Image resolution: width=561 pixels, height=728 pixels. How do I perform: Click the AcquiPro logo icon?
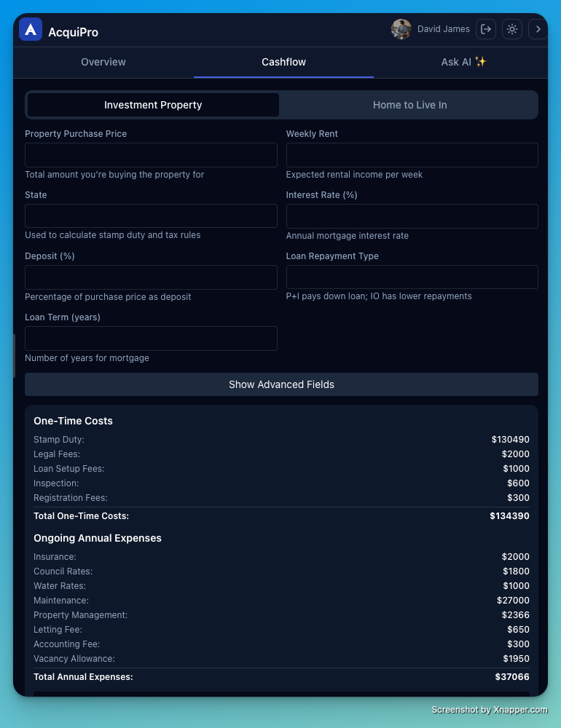pos(31,29)
